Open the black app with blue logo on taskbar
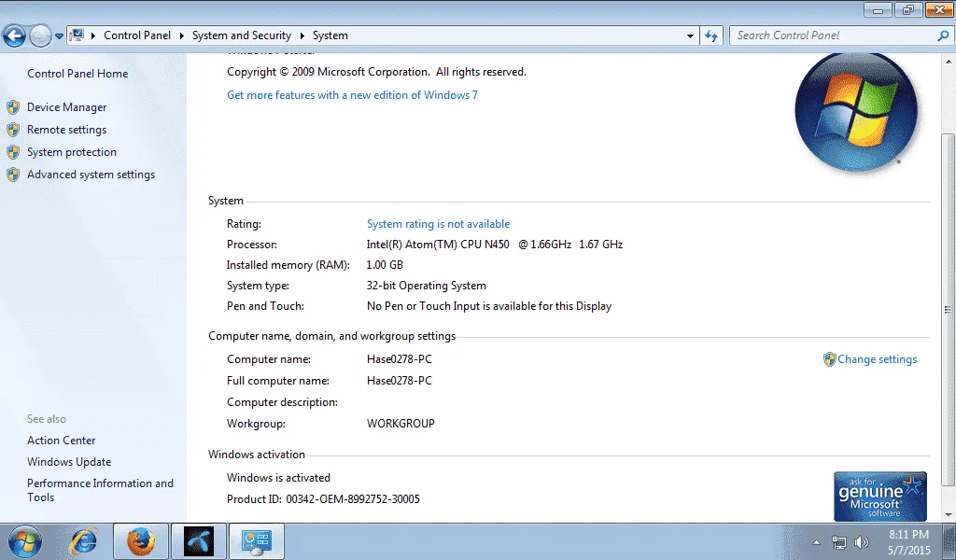The height and width of the screenshot is (560, 956). (x=199, y=541)
